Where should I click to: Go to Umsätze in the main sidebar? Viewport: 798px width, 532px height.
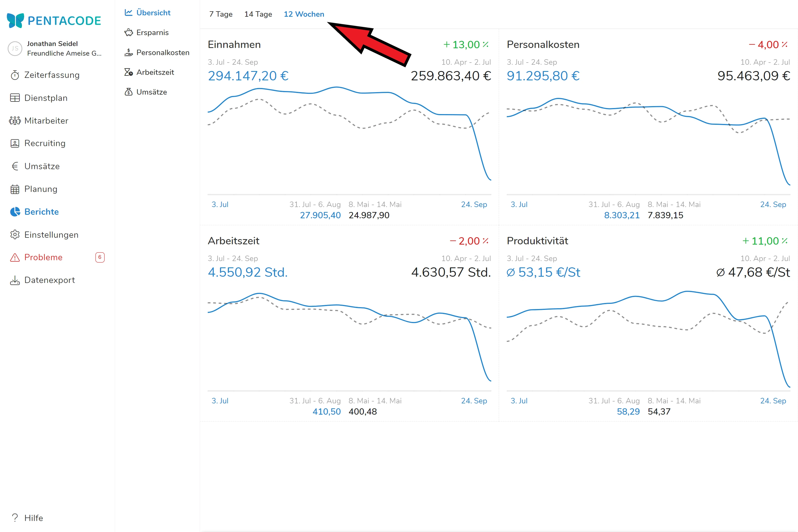[x=42, y=166]
